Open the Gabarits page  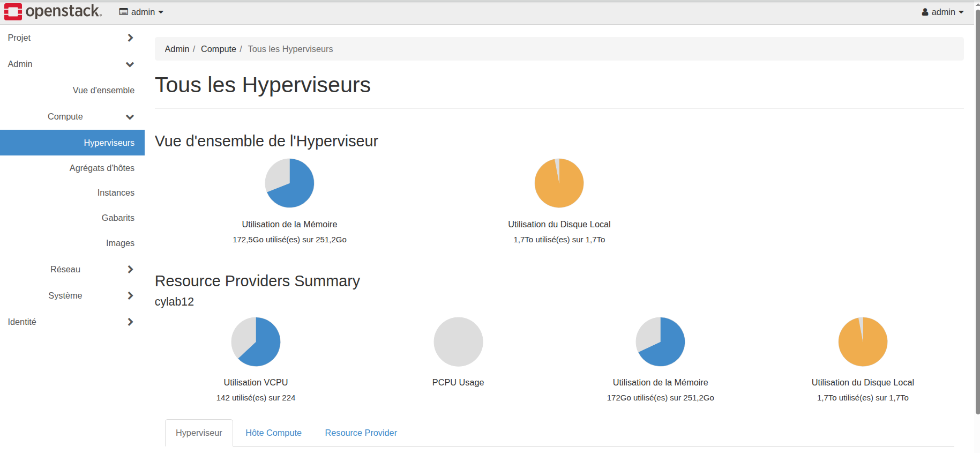point(118,218)
